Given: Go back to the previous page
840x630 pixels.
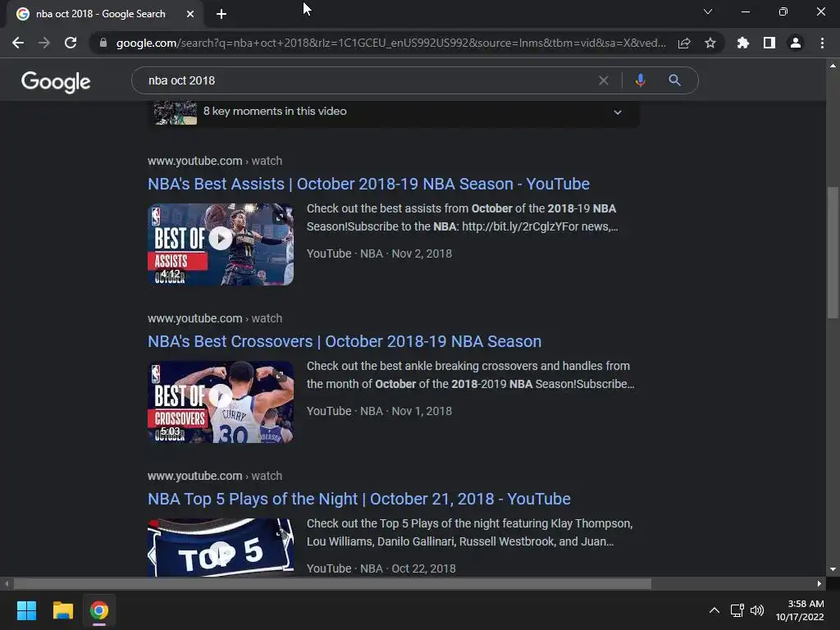Looking at the screenshot, I should (18, 43).
